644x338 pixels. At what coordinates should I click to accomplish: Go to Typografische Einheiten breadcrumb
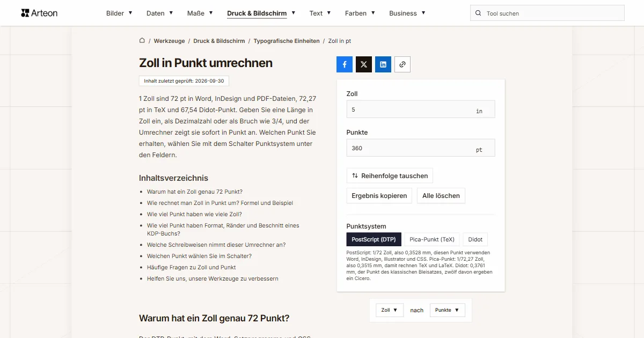[x=287, y=41]
